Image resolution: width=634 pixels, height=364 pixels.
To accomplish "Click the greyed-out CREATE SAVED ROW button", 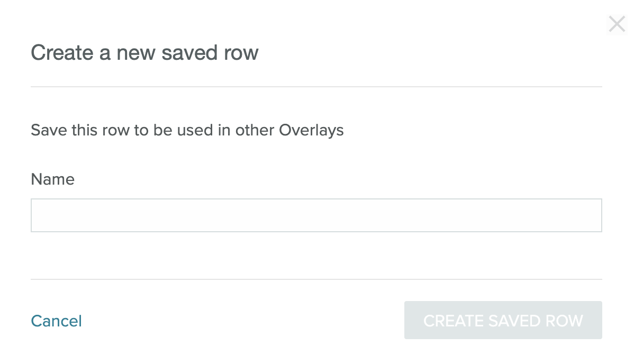I will (503, 320).
